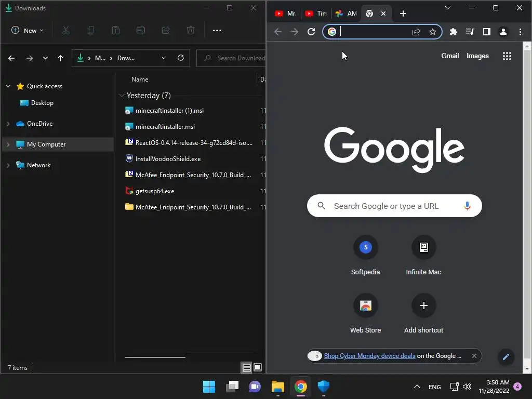This screenshot has height=399, width=532.
Task: Open Task View on the taskbar
Action: click(232, 387)
